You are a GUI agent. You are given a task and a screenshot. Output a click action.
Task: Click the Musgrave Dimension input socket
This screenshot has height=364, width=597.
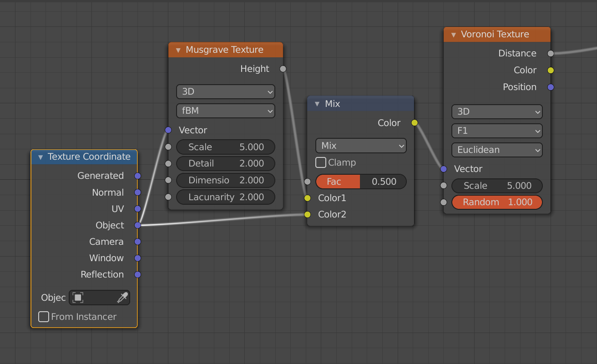coord(168,180)
